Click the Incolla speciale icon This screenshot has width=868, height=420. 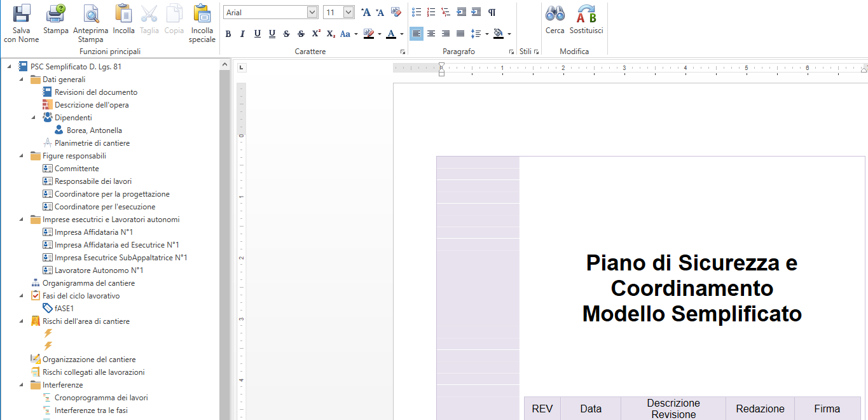click(x=202, y=13)
